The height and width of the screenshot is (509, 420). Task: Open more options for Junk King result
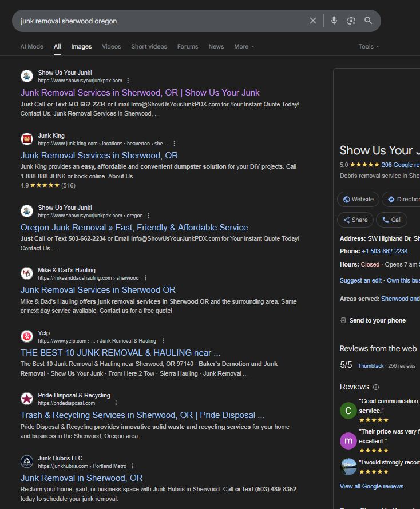click(175, 144)
